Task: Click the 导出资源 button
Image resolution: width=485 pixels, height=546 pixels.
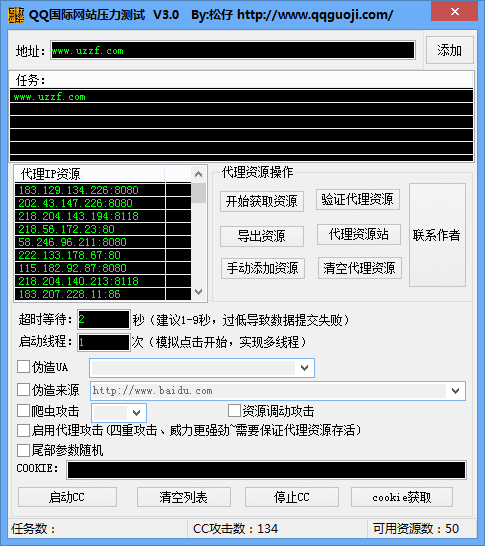Action: pyautogui.click(x=261, y=236)
